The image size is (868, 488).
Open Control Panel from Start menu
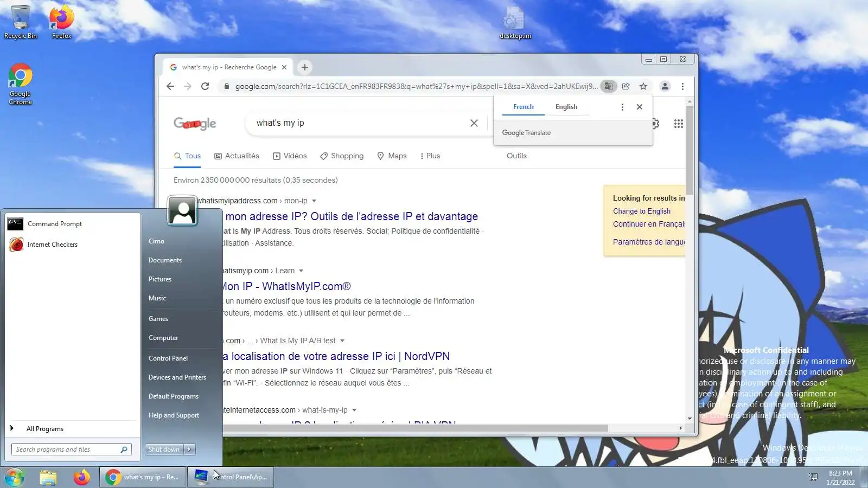(x=168, y=358)
